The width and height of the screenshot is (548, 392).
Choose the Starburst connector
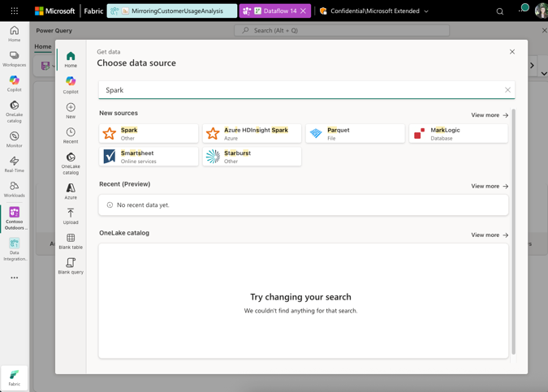click(252, 157)
